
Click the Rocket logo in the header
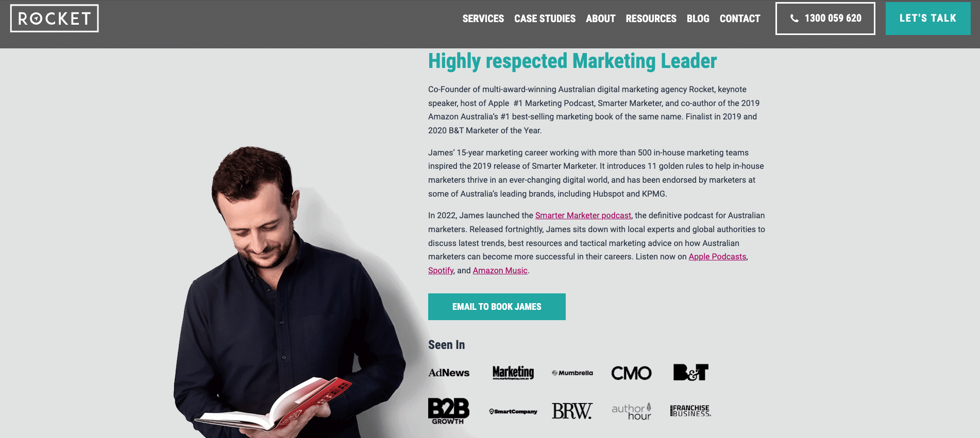54,19
